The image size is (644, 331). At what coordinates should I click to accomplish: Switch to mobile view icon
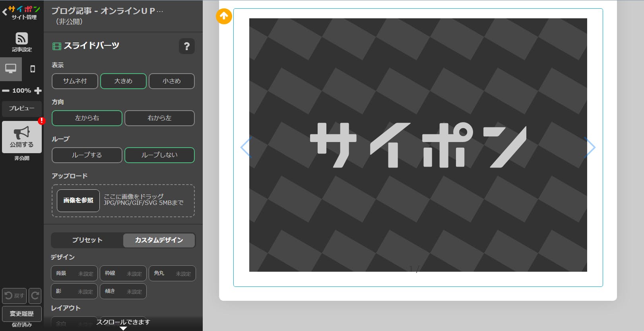(33, 69)
